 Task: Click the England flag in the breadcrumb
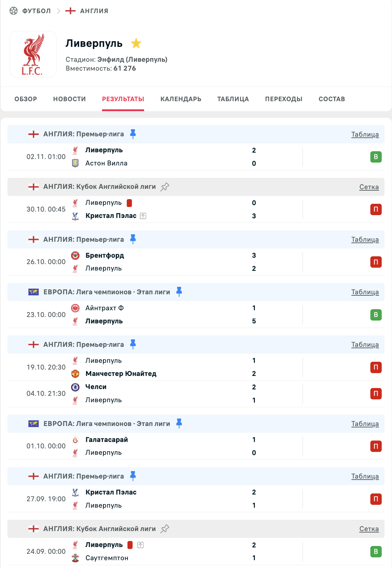[70, 11]
